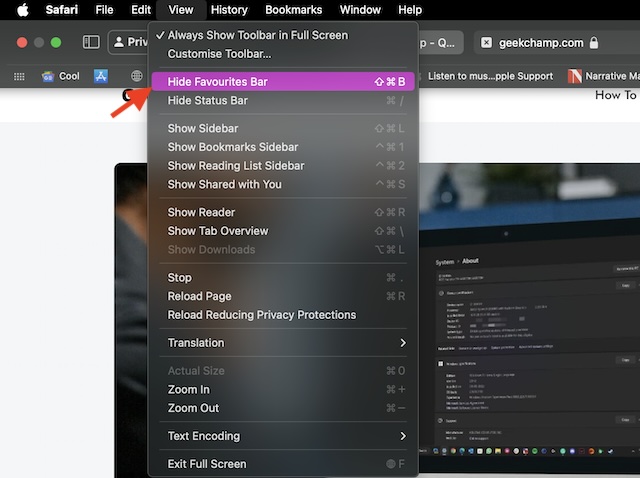This screenshot has width=640, height=478.
Task: Click the globe icon in favourites bar
Action: click(x=137, y=76)
